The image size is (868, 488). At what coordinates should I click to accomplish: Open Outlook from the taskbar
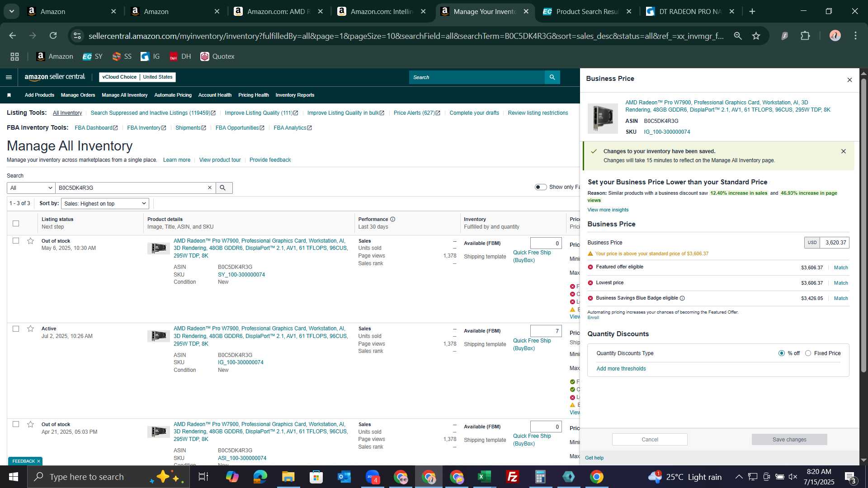click(344, 477)
